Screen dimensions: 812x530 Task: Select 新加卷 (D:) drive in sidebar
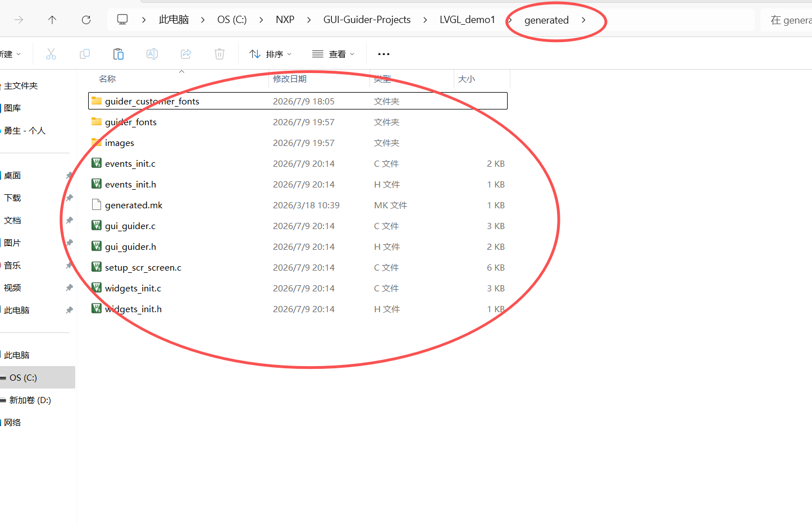[30, 400]
